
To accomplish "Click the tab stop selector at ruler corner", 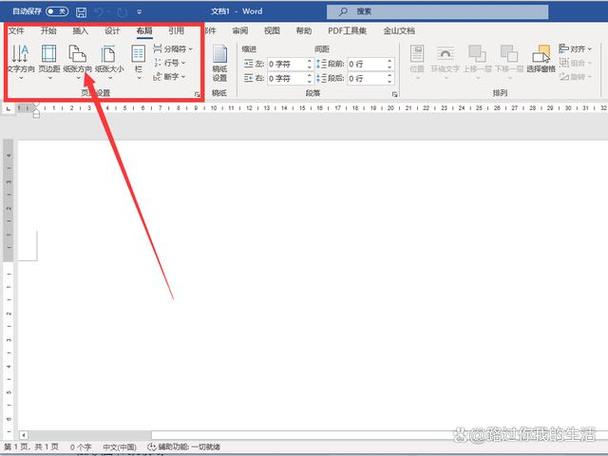I will pyautogui.click(x=8, y=109).
